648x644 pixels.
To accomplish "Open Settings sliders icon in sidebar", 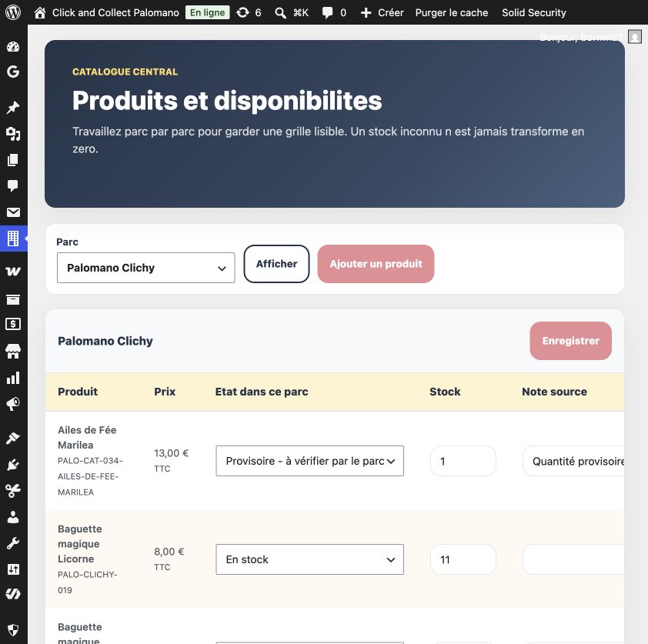I will 13,569.
